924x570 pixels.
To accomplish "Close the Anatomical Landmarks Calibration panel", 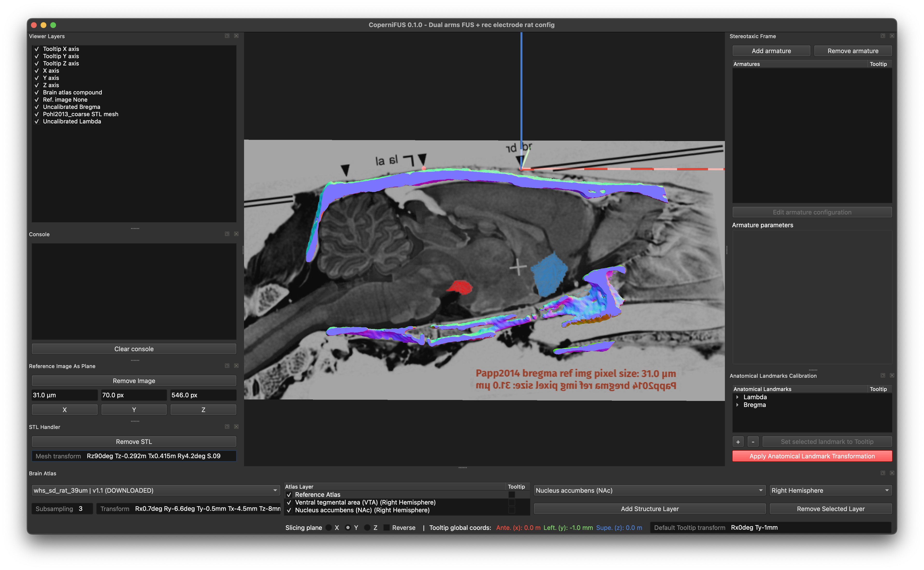I will 892,376.
